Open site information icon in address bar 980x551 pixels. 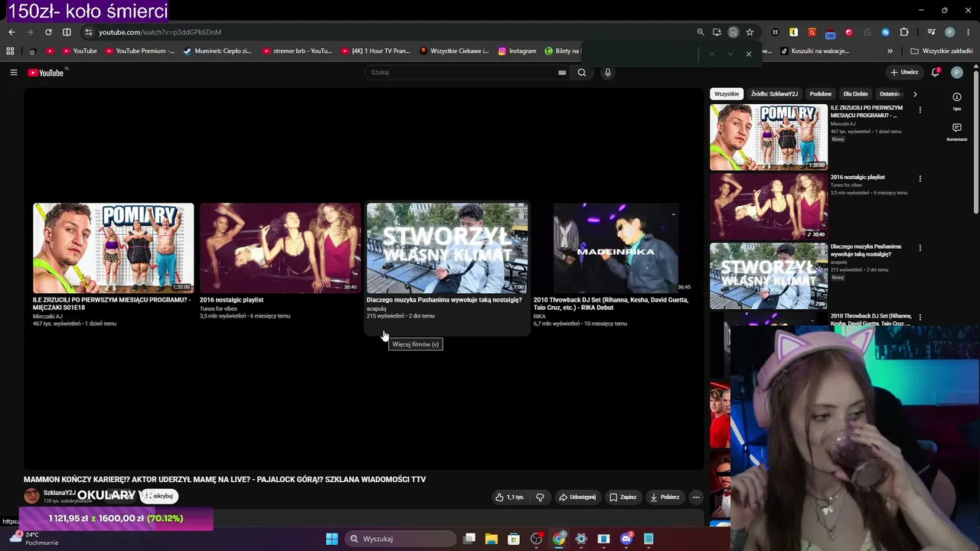[89, 32]
